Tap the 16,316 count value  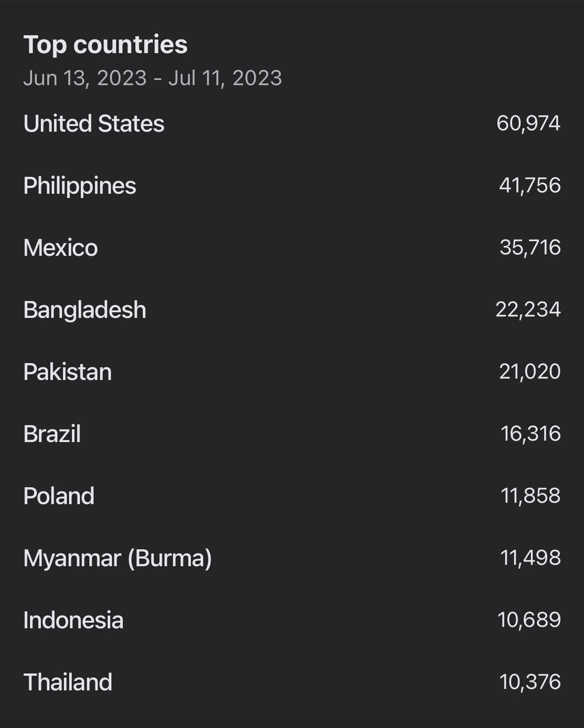pos(530,434)
